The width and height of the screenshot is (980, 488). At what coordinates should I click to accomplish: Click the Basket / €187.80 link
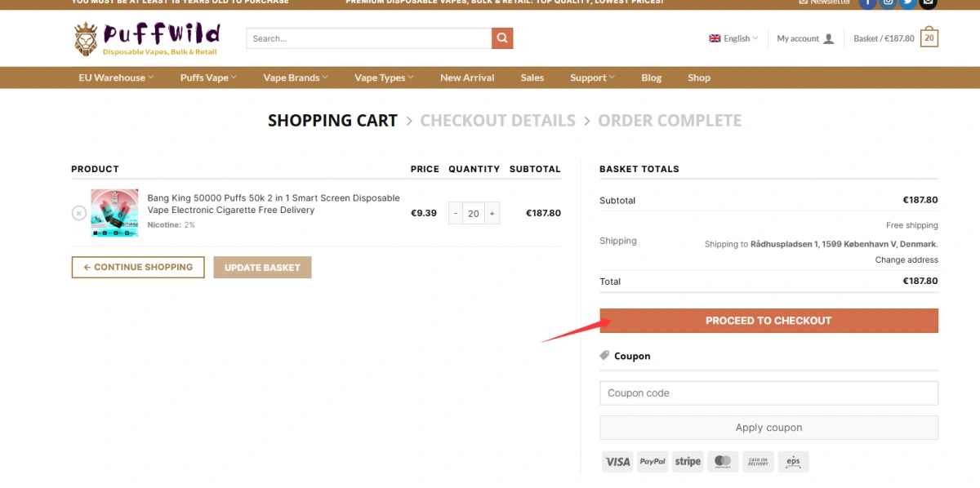884,38
